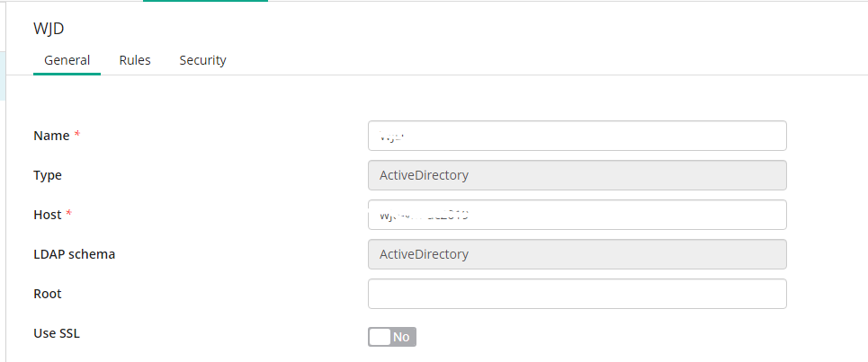Open the Security tab
Viewport: 868px width, 362px height.
tap(202, 60)
